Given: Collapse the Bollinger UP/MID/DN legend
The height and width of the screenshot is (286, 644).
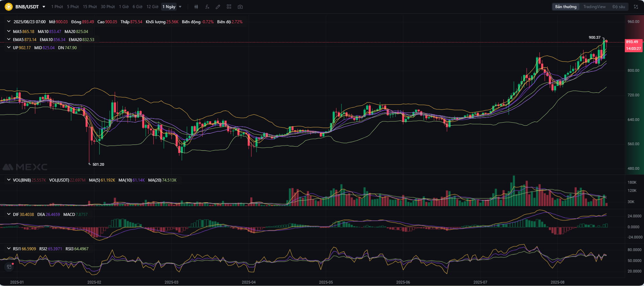Looking at the screenshot, I should click(9, 47).
